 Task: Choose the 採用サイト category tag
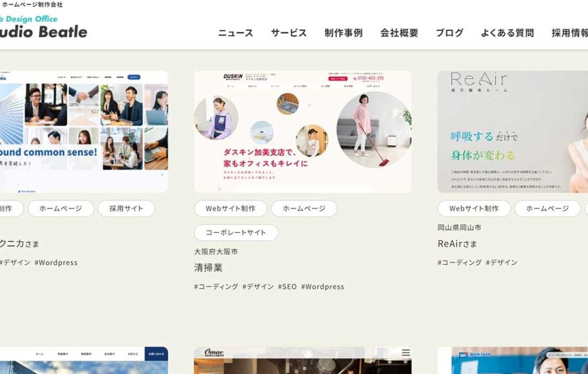pyautogui.click(x=126, y=209)
